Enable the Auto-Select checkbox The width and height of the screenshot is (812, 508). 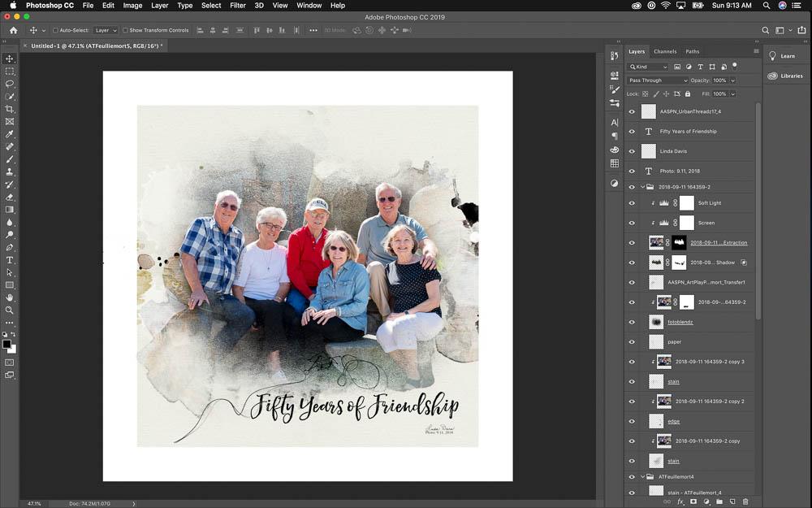(55, 30)
